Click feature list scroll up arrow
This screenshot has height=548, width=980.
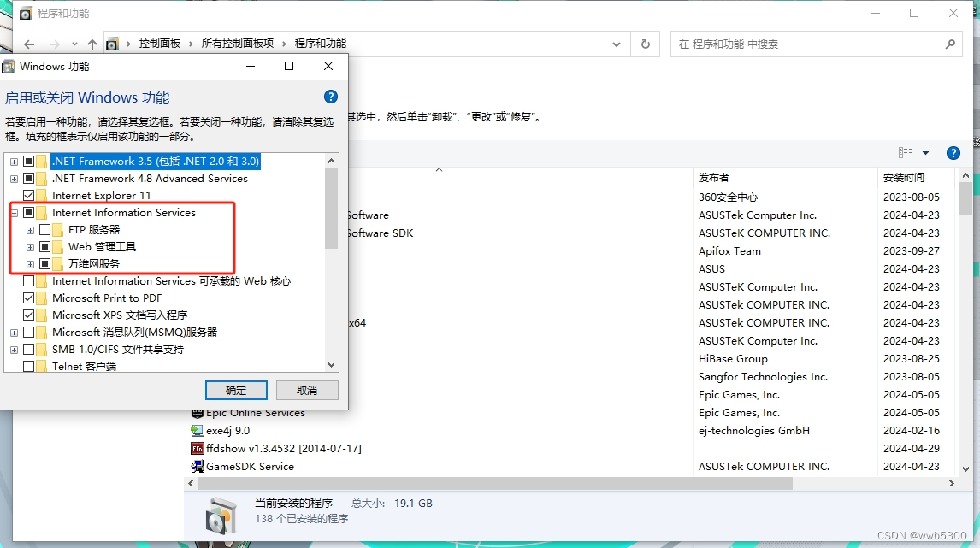(331, 161)
